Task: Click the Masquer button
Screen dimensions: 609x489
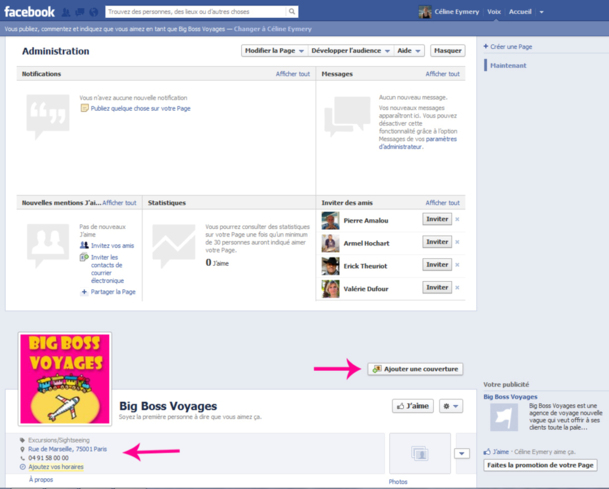Action: (x=447, y=51)
